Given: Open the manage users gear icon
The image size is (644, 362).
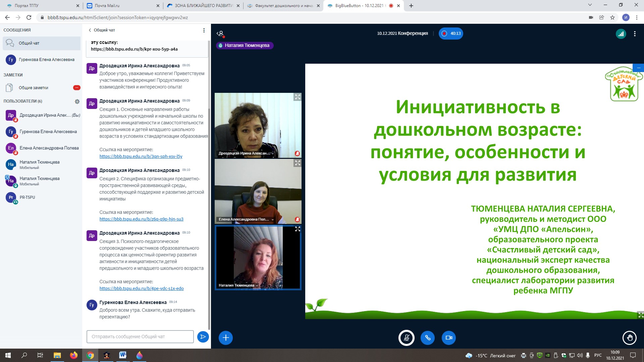Looking at the screenshot, I should click(x=77, y=101).
